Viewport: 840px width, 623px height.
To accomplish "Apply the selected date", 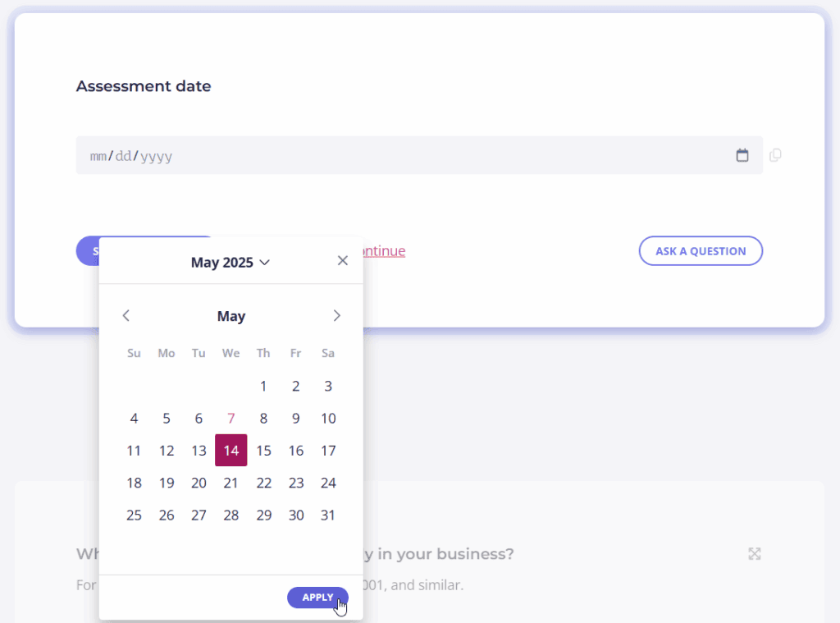I will pyautogui.click(x=317, y=598).
